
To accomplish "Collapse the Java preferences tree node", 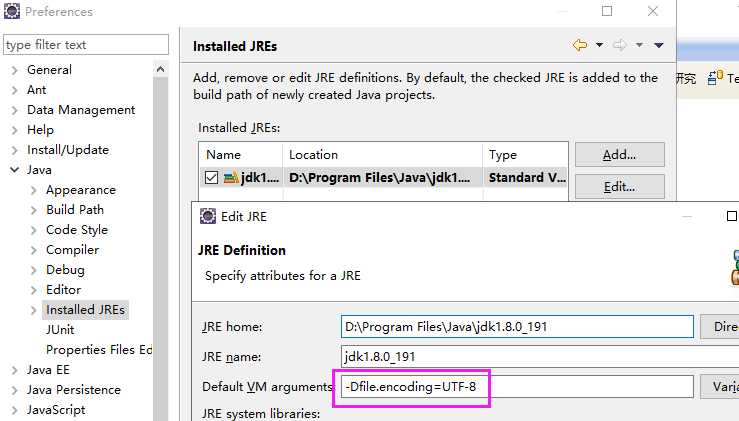I will pos(14,170).
